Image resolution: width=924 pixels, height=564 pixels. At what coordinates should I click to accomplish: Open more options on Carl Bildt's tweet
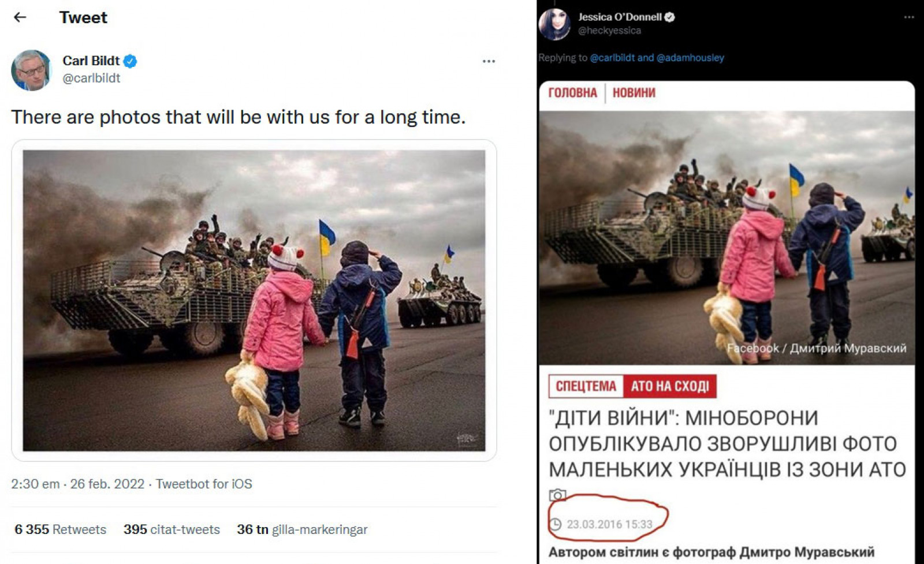click(x=489, y=61)
